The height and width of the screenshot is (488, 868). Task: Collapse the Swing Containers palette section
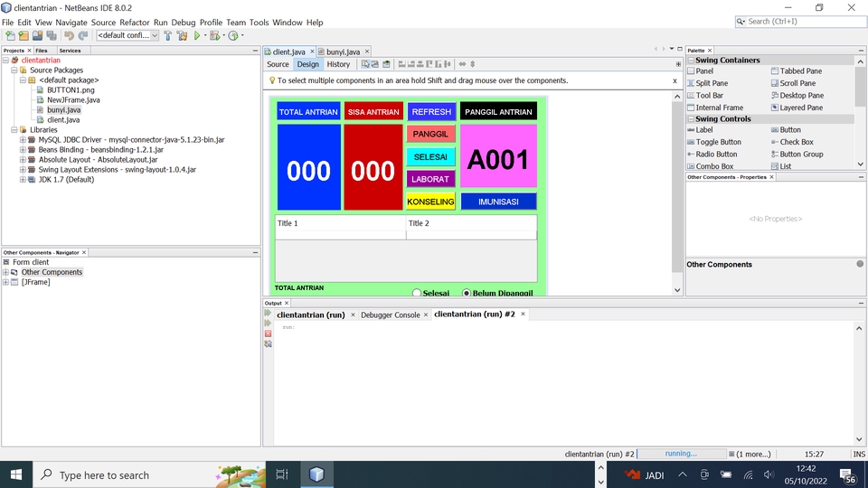point(691,61)
